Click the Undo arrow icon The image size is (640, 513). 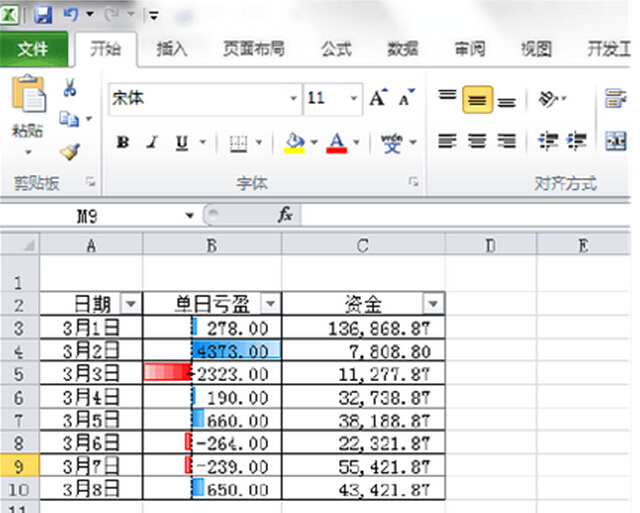(x=70, y=15)
